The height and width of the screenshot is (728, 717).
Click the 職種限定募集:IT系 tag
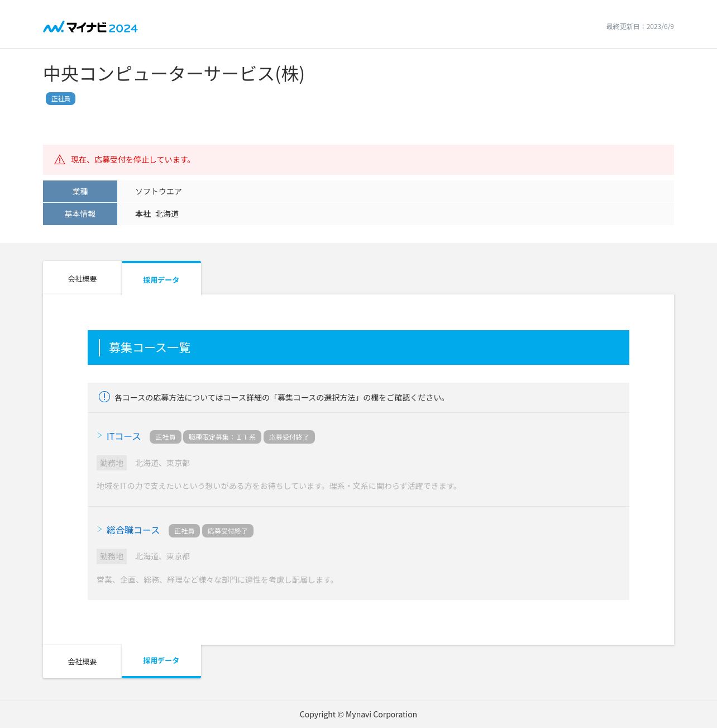point(222,437)
